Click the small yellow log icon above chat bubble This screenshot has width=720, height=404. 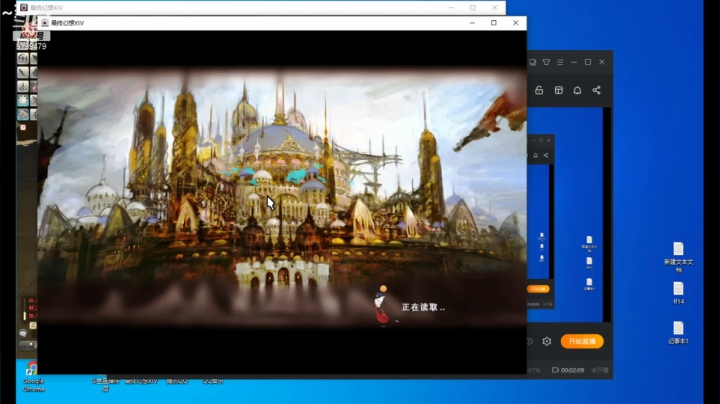coord(33,325)
